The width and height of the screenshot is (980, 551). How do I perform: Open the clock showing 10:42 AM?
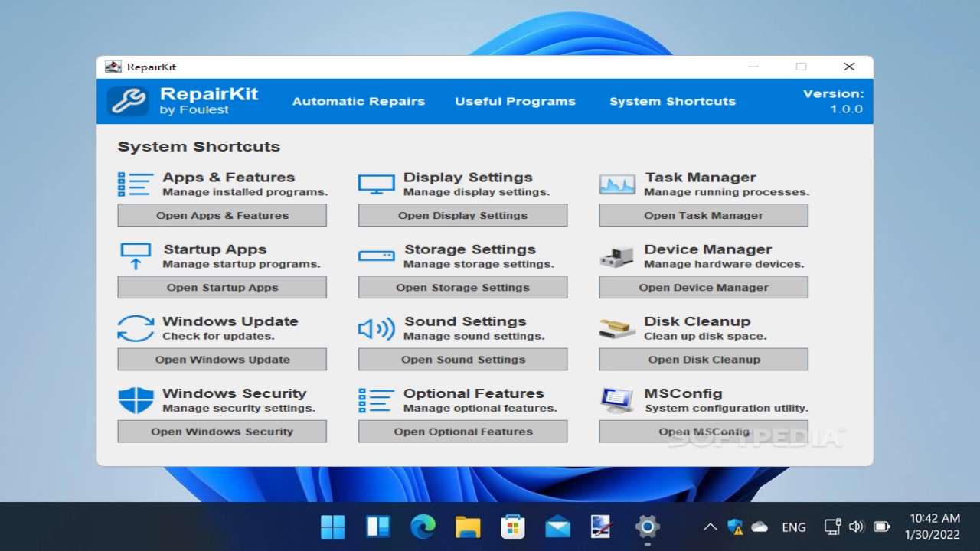933,527
